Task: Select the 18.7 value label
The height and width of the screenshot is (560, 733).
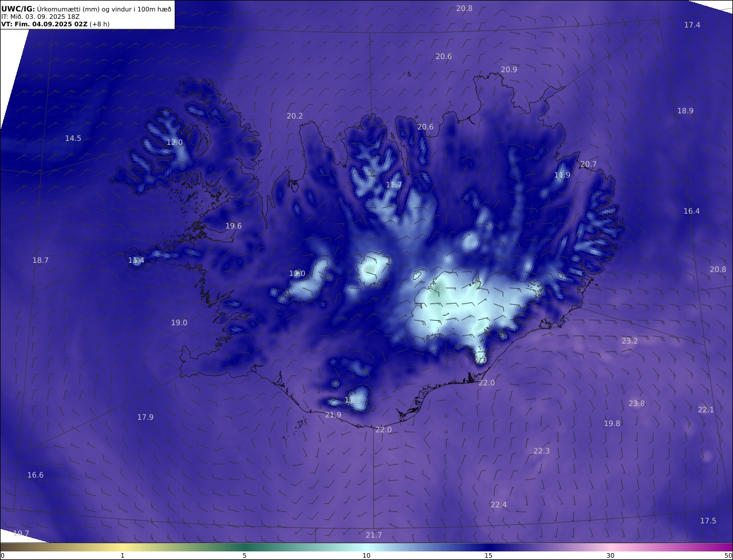Action: click(41, 261)
